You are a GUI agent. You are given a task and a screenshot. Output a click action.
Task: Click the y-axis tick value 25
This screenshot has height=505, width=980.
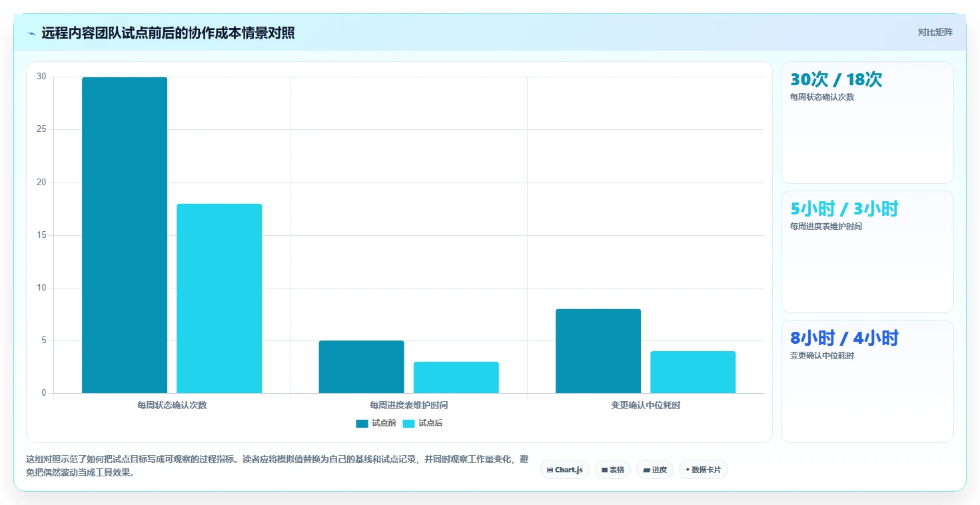click(x=41, y=129)
